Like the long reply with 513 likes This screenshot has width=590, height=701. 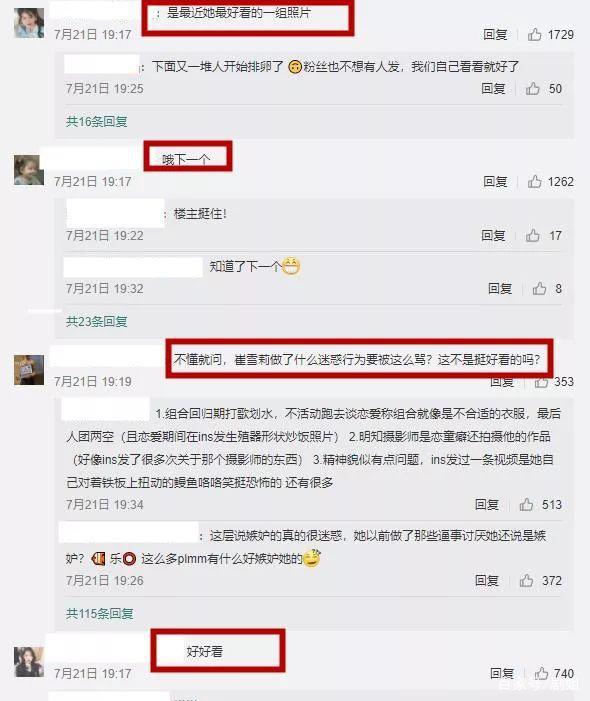point(526,505)
